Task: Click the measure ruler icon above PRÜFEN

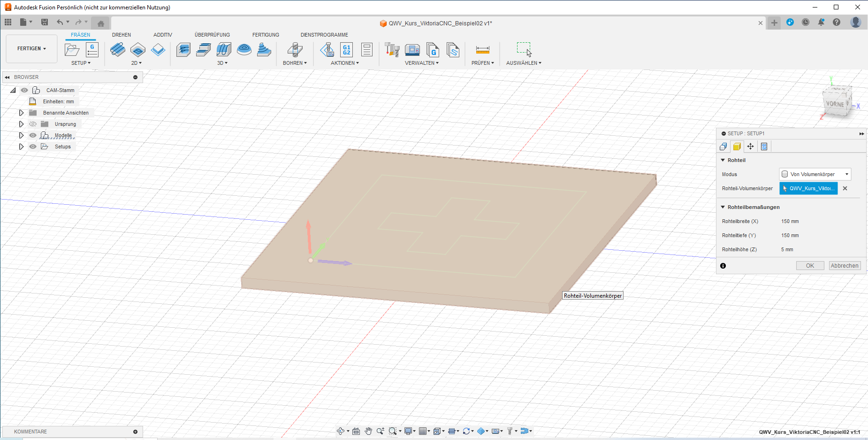Action: click(x=482, y=49)
